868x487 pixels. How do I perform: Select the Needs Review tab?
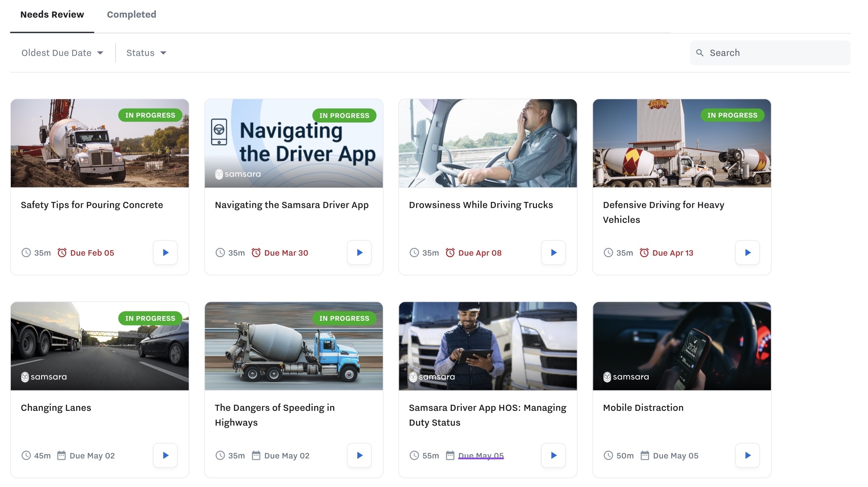coord(52,14)
